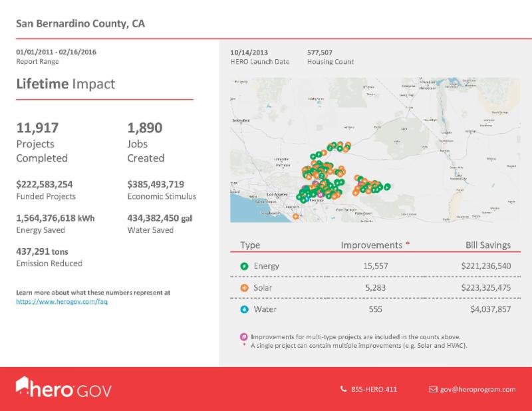
Task: Click the 855-HERO-411 phone number
Action: tap(374, 389)
